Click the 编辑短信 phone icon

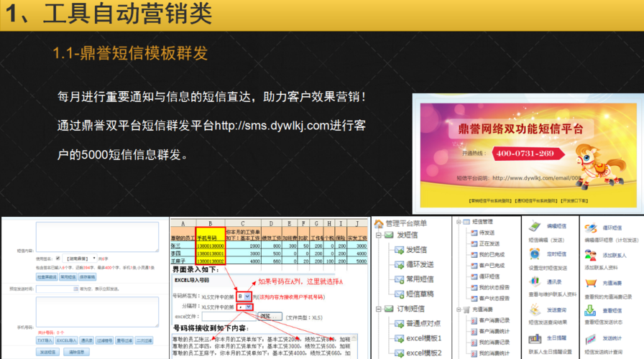(535, 226)
